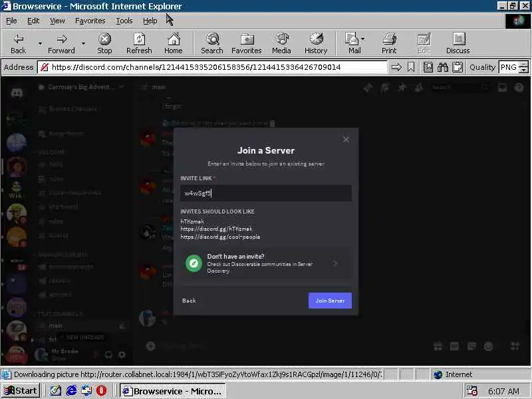Launch Opera from quick launch
Screen dimensions: 532x399
(101, 391)
